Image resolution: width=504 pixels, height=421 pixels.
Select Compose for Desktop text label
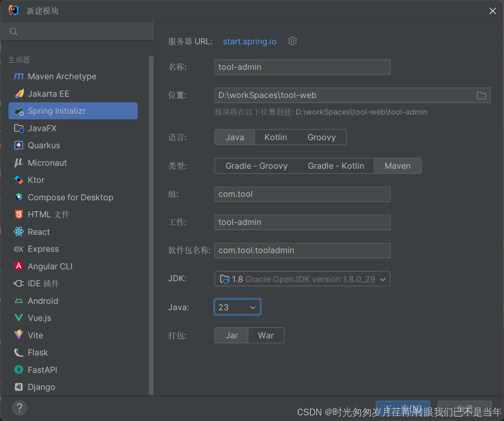pos(70,197)
